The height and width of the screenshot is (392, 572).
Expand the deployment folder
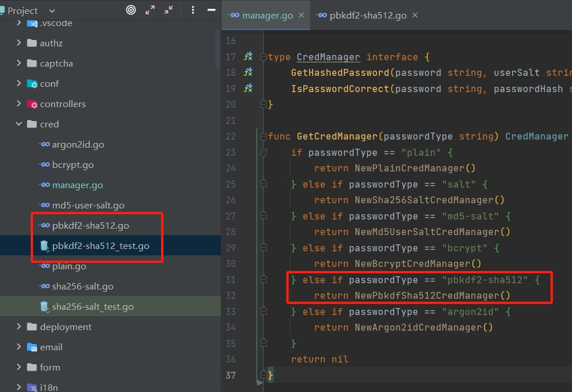pos(19,327)
